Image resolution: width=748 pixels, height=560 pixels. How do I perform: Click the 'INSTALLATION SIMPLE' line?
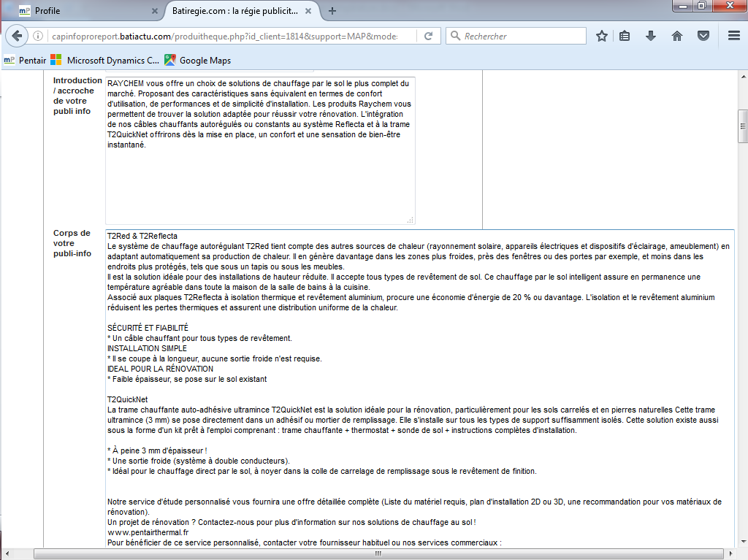coord(147,348)
